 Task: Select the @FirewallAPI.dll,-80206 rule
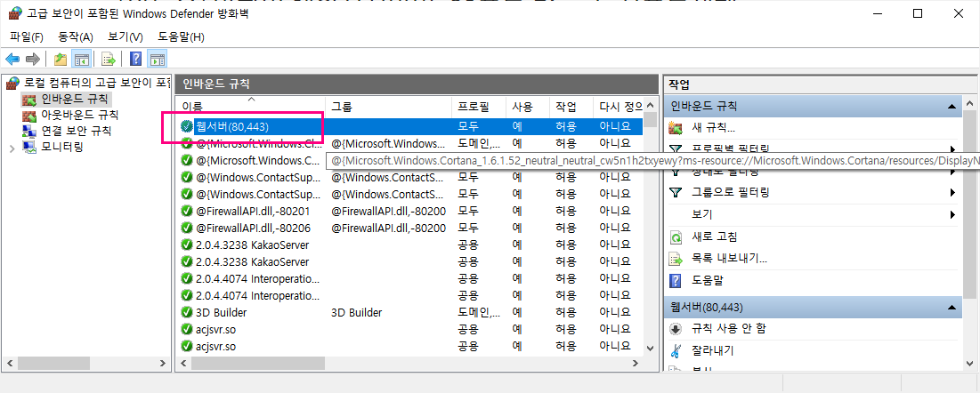(x=252, y=228)
